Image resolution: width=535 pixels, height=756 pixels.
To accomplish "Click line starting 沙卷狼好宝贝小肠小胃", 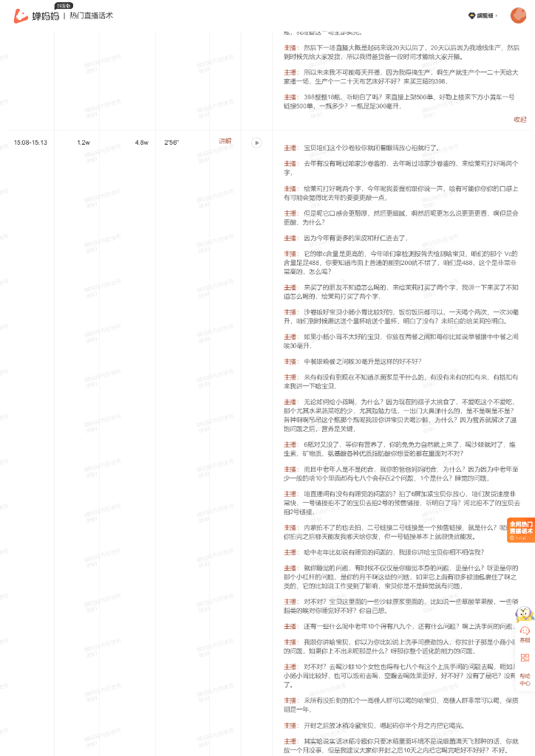I will point(401,317).
